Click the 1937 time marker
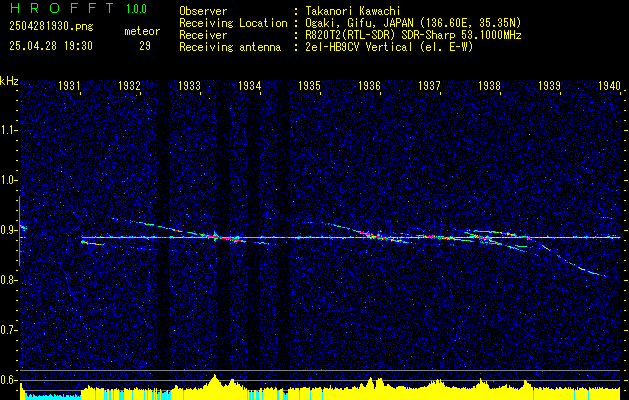The image size is (629, 400). [x=429, y=85]
